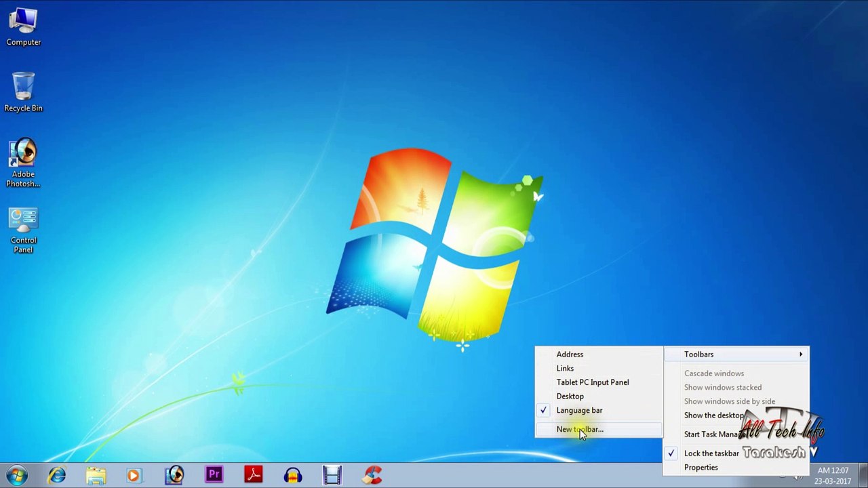Viewport: 868px width, 488px height.
Task: Launch CCleaner from the taskbar
Action: coord(372,475)
